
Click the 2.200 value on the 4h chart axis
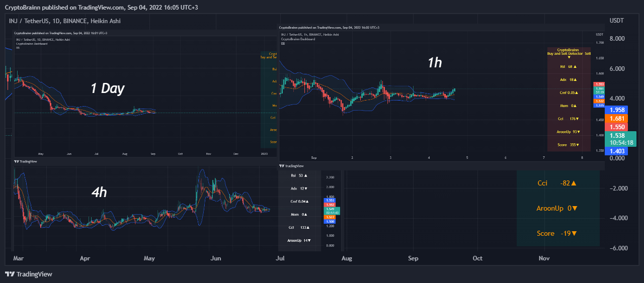click(x=330, y=177)
